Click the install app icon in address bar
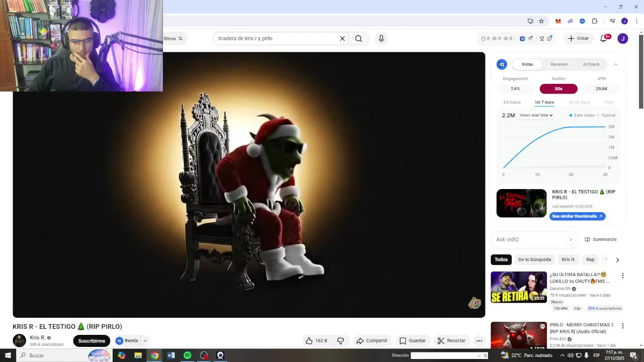This screenshot has width=644, height=362. tap(530, 21)
